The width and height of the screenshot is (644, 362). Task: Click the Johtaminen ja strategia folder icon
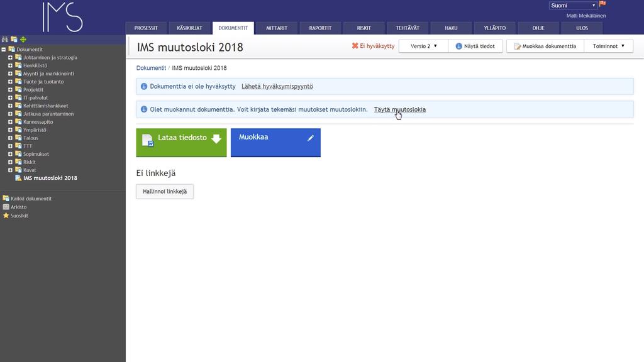pyautogui.click(x=18, y=57)
